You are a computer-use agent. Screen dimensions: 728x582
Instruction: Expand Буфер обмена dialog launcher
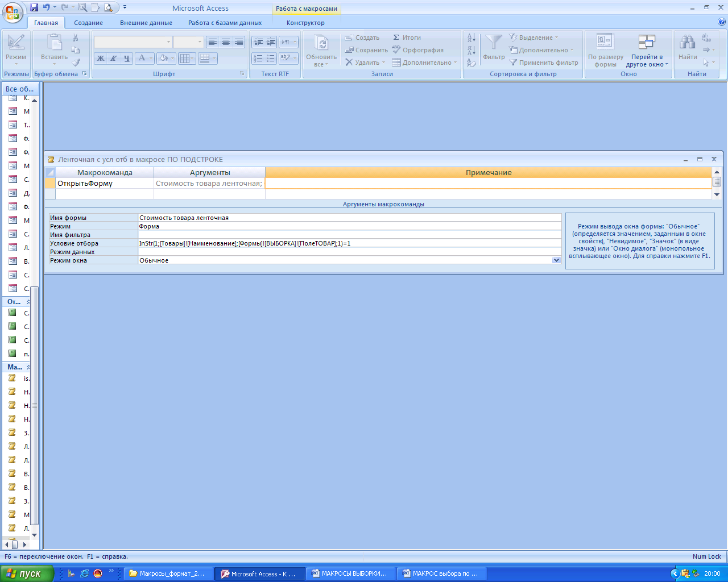tap(85, 74)
